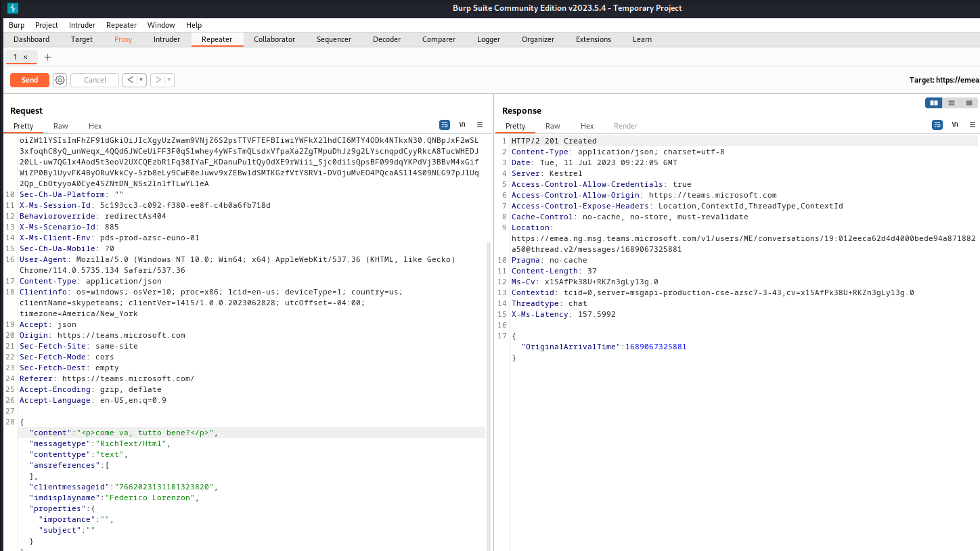Switch to the Target tab
980x551 pixels.
(x=81, y=39)
